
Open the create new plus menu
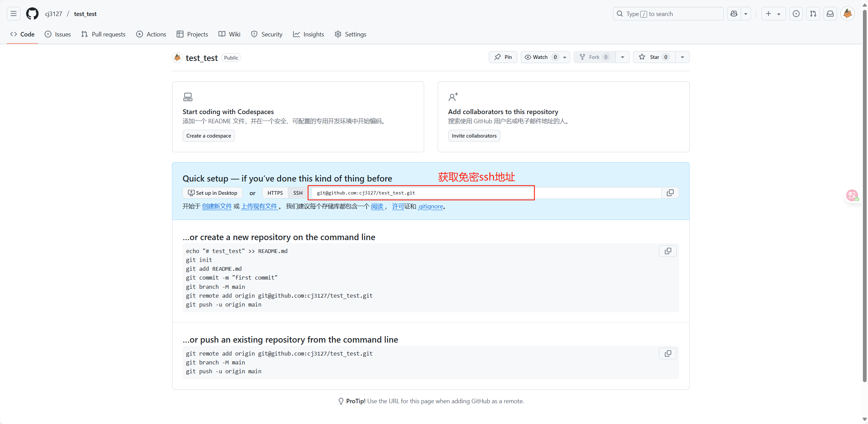pos(773,14)
